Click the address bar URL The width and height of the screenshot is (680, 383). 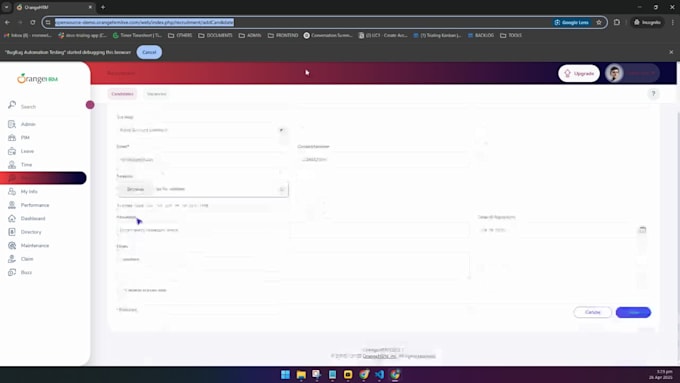(144, 22)
